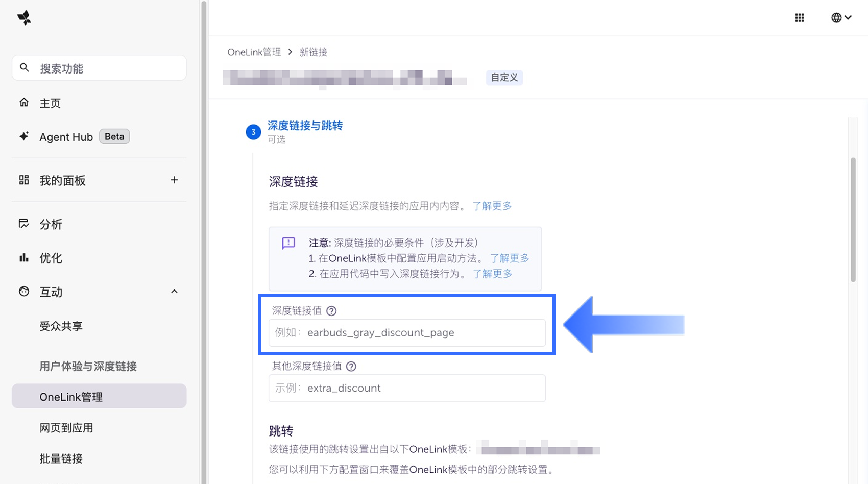Open the 分析 menu item
The image size is (868, 484).
(x=51, y=224)
